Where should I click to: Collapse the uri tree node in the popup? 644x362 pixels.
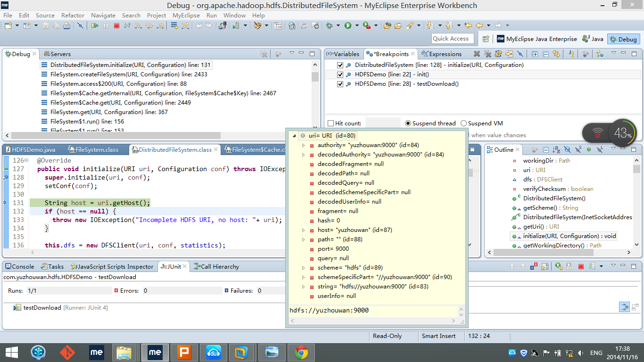click(293, 135)
